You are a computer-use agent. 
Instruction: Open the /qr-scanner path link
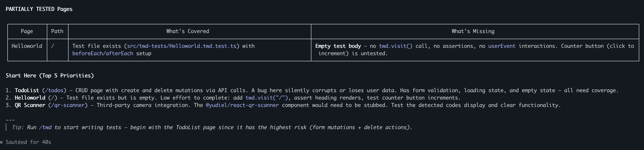[68, 105]
